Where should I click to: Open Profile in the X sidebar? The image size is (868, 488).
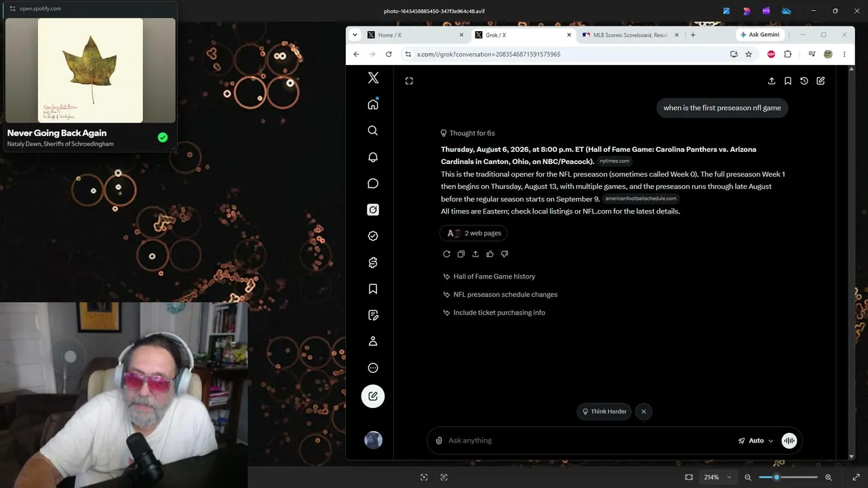click(373, 342)
